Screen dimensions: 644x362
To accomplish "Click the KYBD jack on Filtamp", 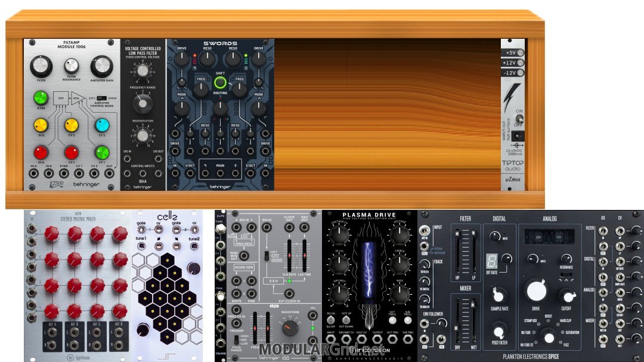I will click(64, 174).
